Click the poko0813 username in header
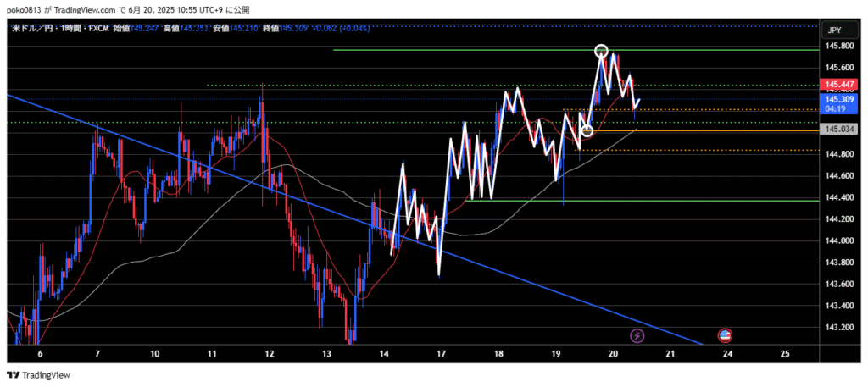 click(x=26, y=9)
